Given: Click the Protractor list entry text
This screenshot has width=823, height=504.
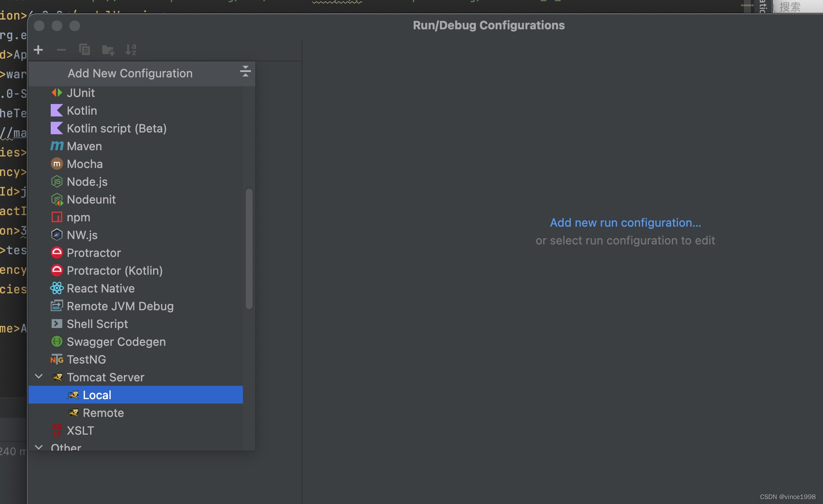Looking at the screenshot, I should click(x=94, y=252).
